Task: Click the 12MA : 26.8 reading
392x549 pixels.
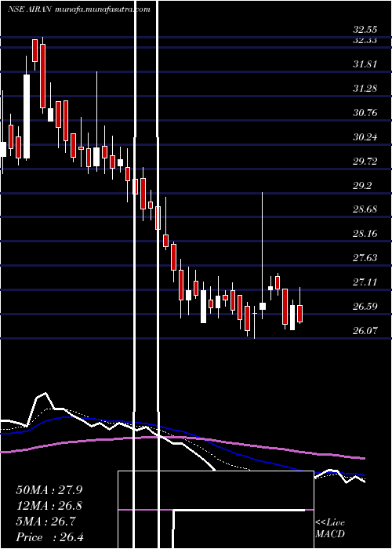Action: pos(51,506)
